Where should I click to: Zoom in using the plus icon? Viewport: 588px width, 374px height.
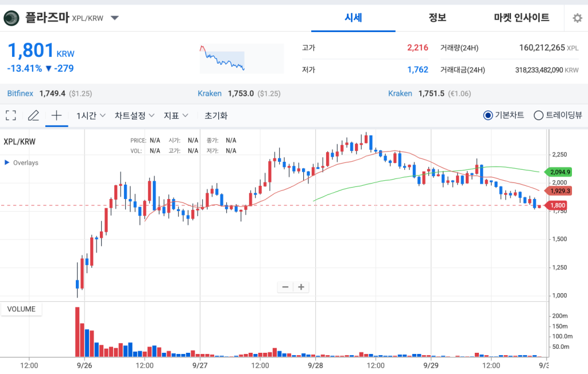pos(301,287)
